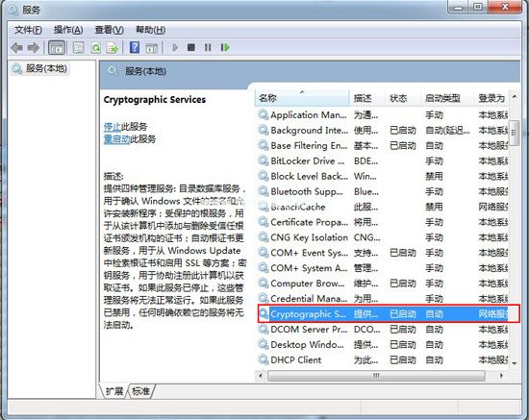The width and height of the screenshot is (529, 420).
Task: Click gear icon of DHCP Client row
Action: click(264, 359)
